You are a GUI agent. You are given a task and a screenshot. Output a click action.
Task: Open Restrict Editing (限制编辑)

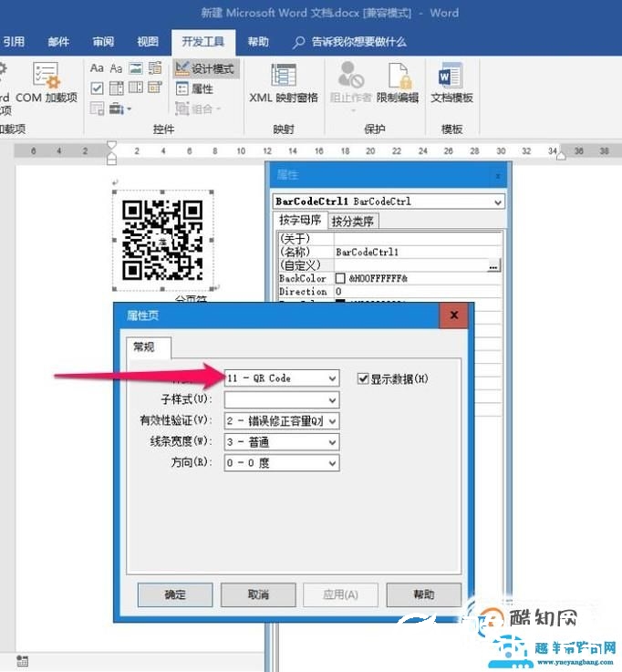pyautogui.click(x=398, y=83)
